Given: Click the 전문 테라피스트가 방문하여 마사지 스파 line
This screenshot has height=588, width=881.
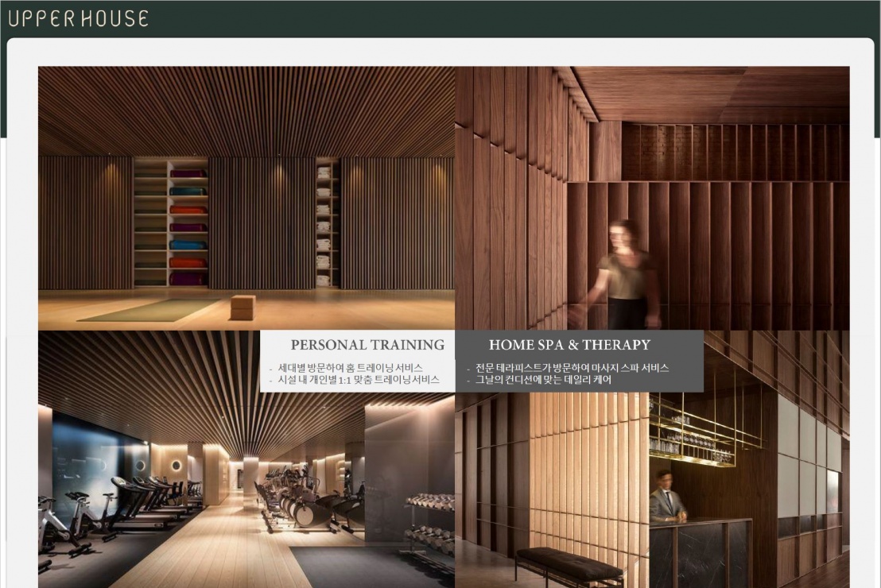Looking at the screenshot, I should point(571,368).
